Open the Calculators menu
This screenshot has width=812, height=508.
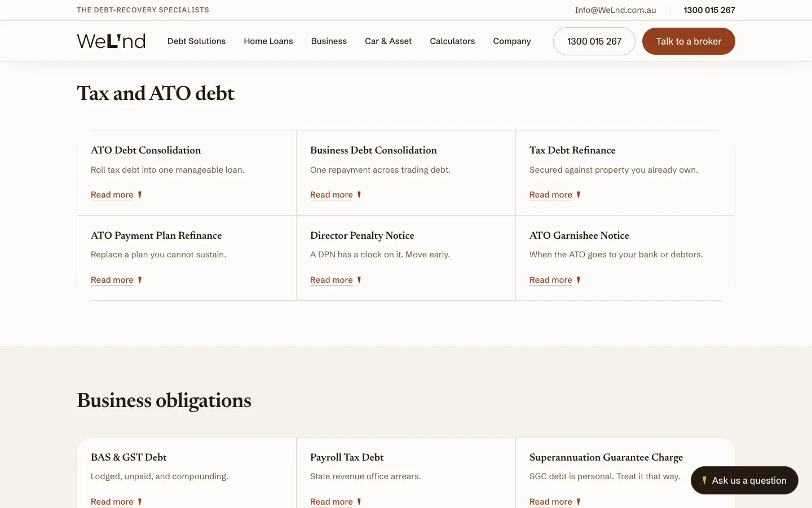coord(452,41)
